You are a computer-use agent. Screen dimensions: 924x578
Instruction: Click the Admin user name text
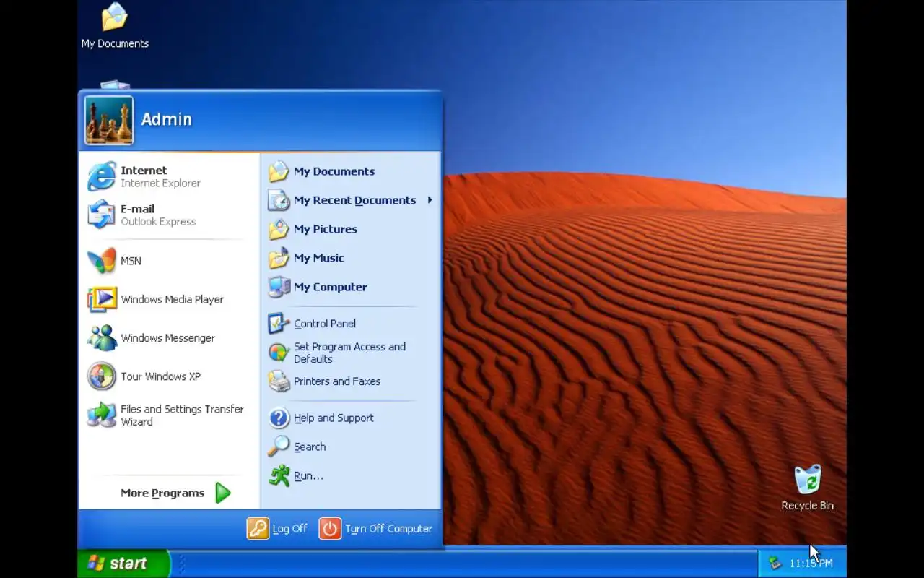167,119
